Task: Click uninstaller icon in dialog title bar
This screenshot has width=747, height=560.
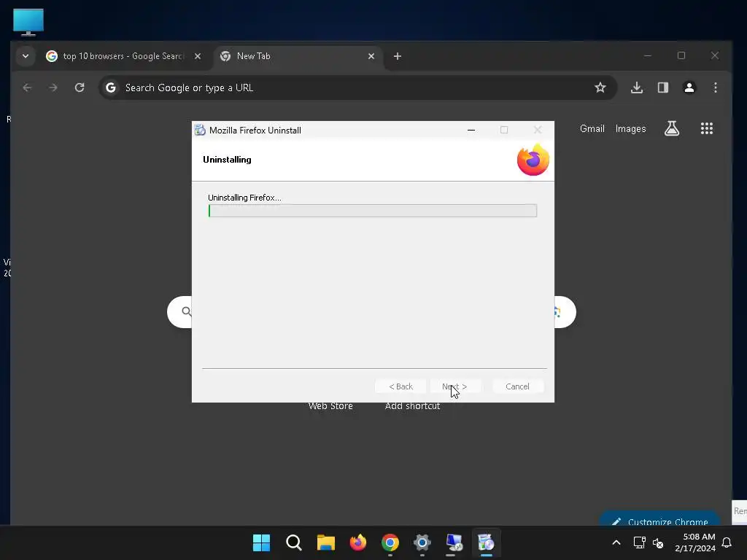Action: (x=200, y=130)
